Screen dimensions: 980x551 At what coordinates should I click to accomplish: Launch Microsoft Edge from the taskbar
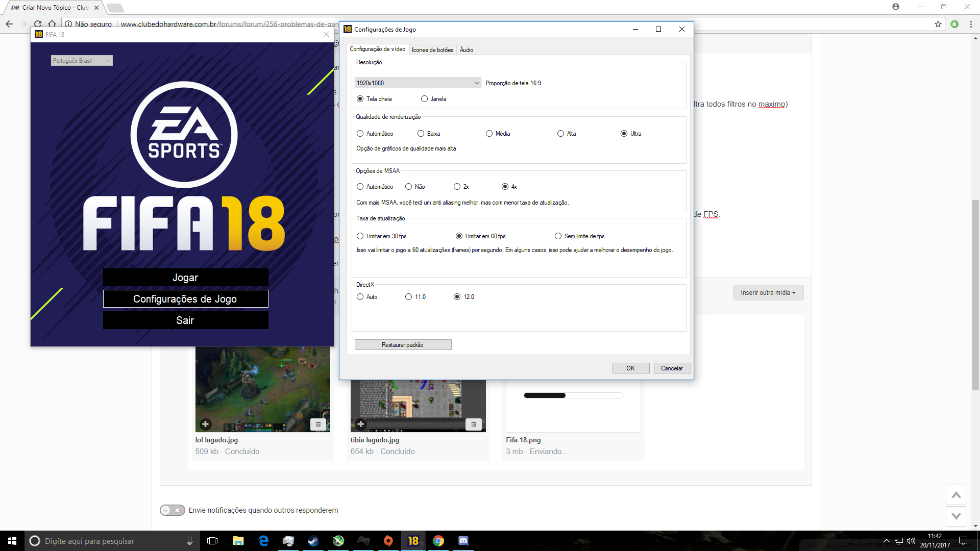click(263, 541)
